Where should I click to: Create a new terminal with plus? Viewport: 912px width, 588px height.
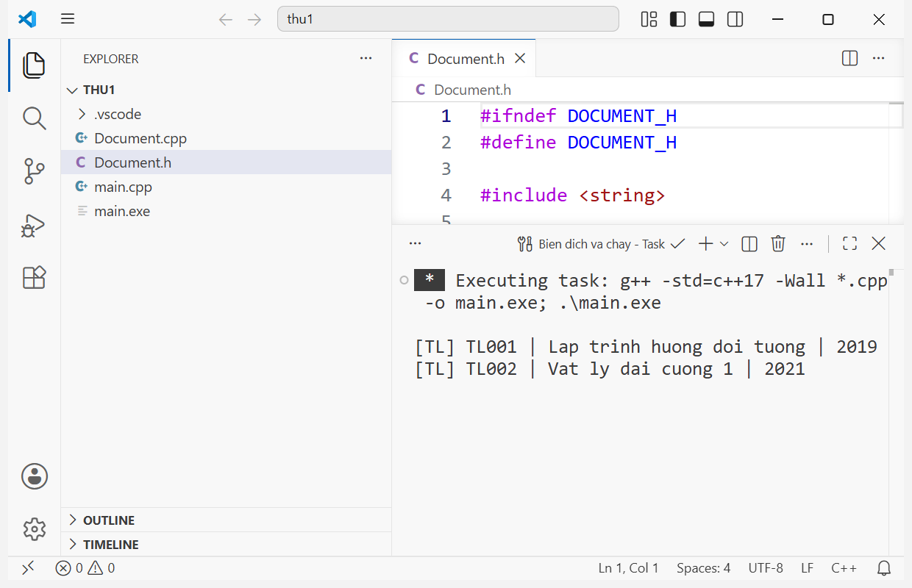[x=705, y=243]
